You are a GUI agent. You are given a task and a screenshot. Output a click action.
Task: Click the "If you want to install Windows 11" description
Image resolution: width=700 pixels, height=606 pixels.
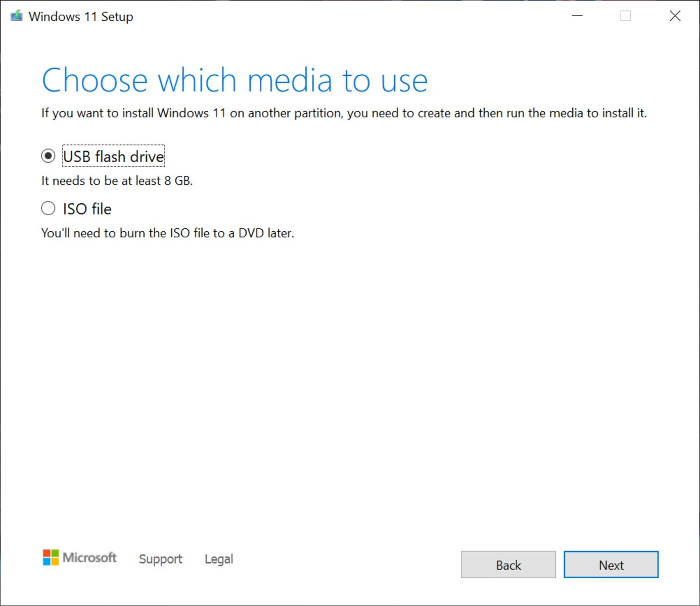[344, 113]
